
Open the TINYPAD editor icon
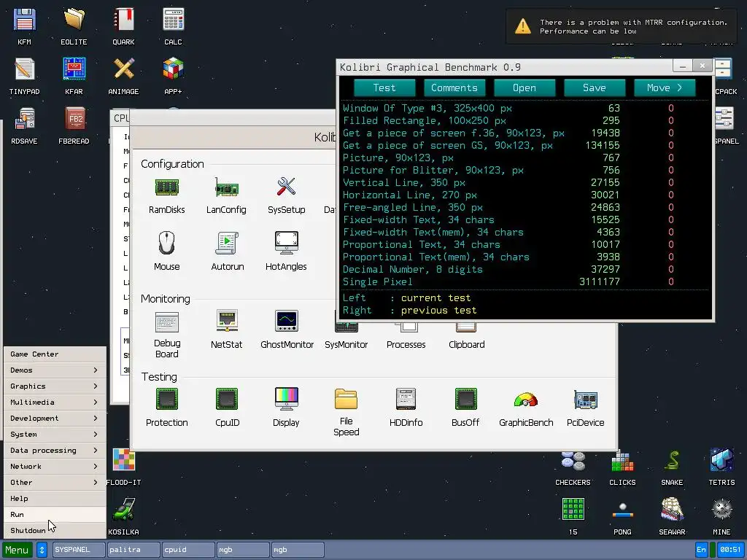point(24,69)
